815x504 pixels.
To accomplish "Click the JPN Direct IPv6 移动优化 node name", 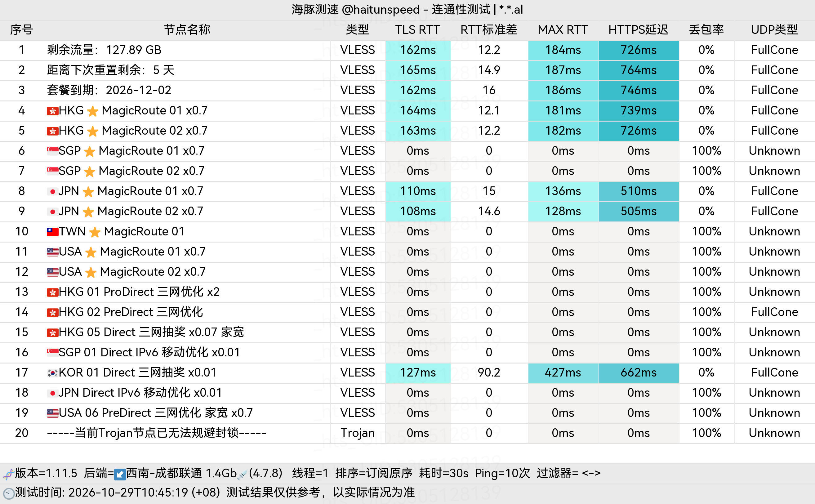I will (x=140, y=393).
